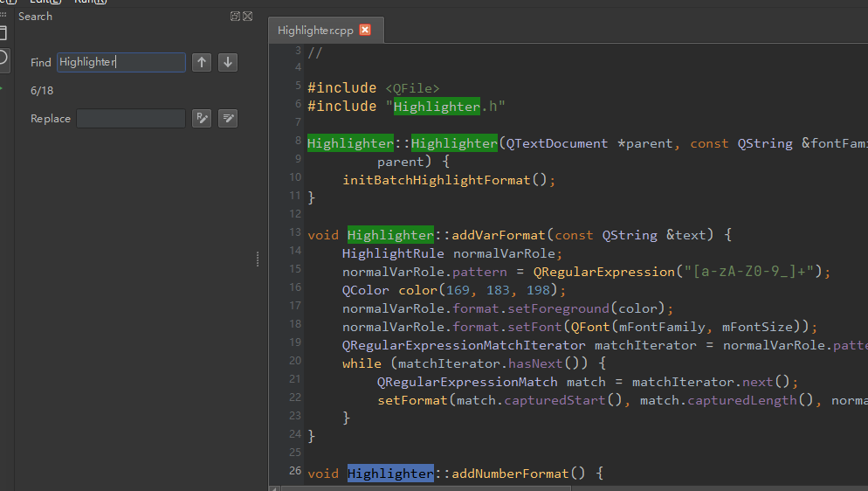The height and width of the screenshot is (491, 868).
Task: Click closing brace on line 24
Action: coord(311,436)
